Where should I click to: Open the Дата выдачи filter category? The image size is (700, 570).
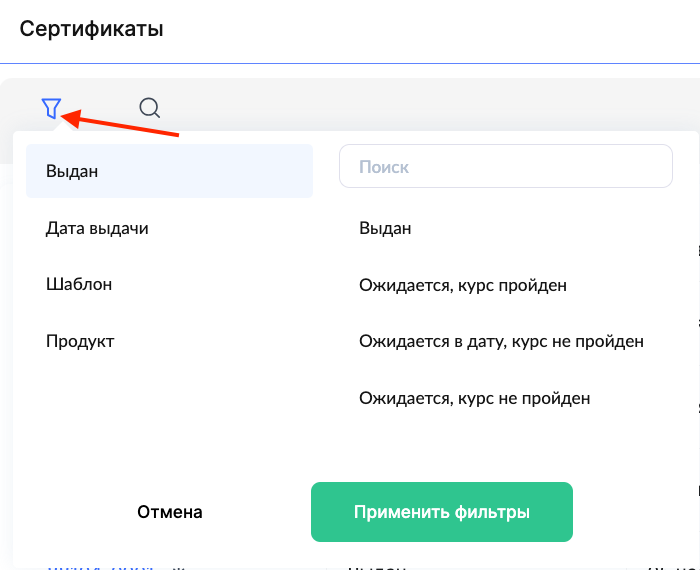(97, 228)
